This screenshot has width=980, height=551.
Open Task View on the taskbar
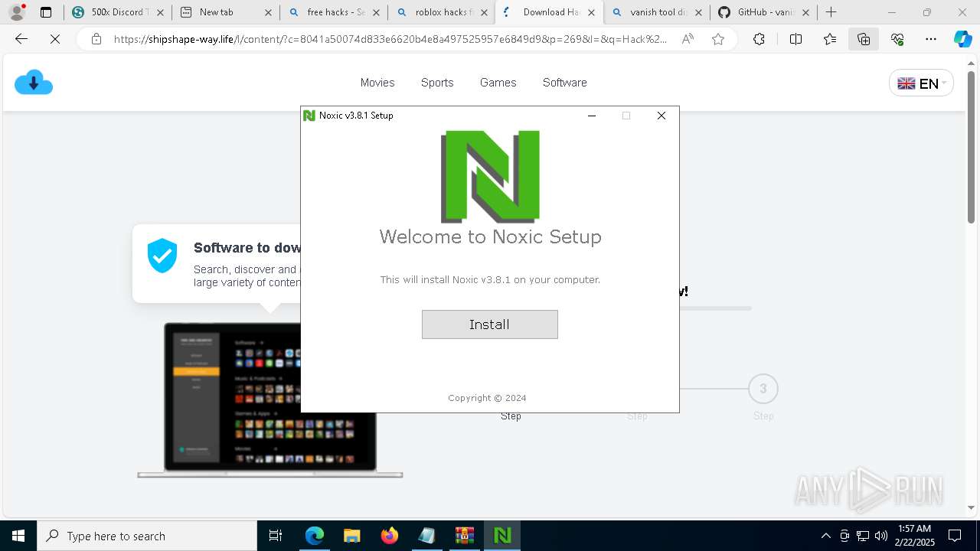point(276,536)
